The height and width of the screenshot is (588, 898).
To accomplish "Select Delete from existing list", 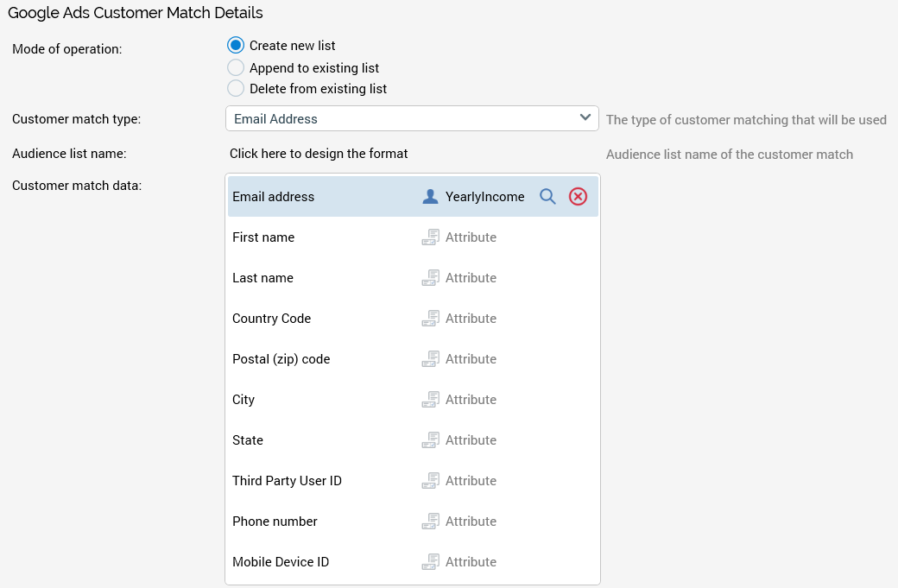I will [x=235, y=88].
